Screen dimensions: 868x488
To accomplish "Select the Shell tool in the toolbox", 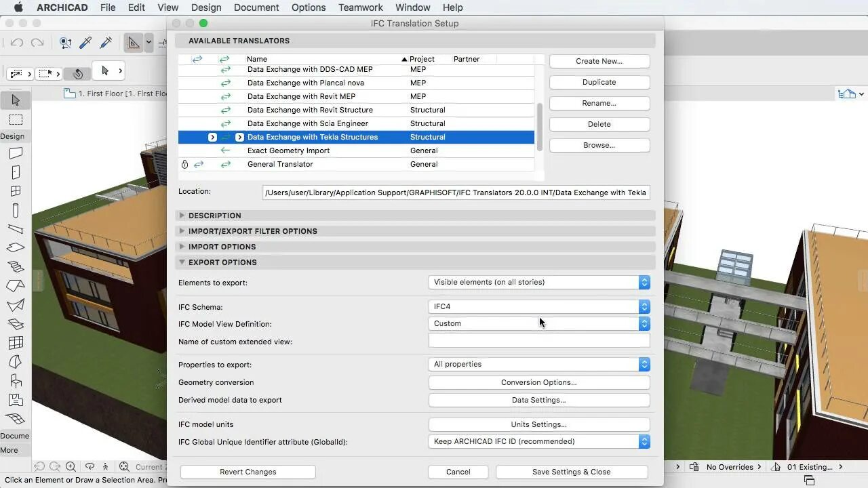I will pos(16,305).
